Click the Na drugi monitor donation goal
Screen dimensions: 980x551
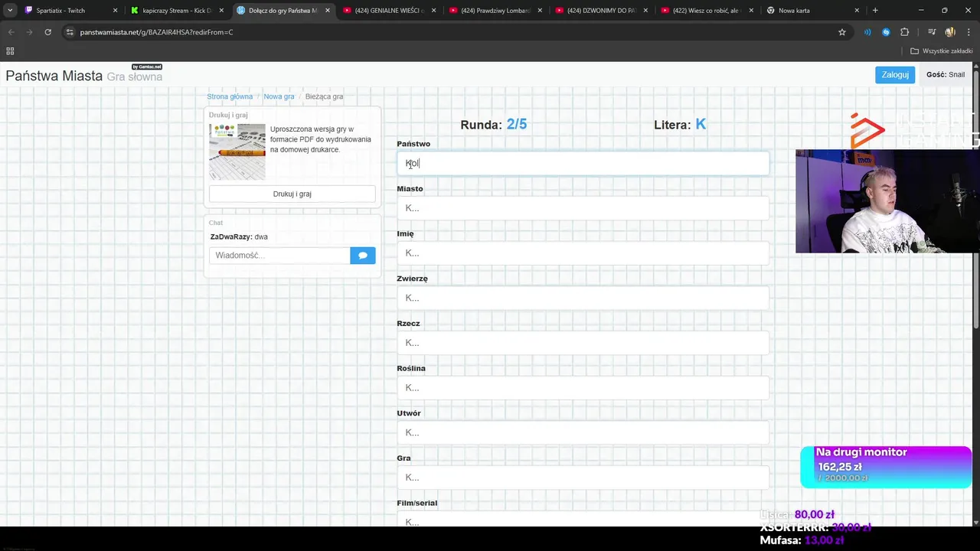coord(886,467)
